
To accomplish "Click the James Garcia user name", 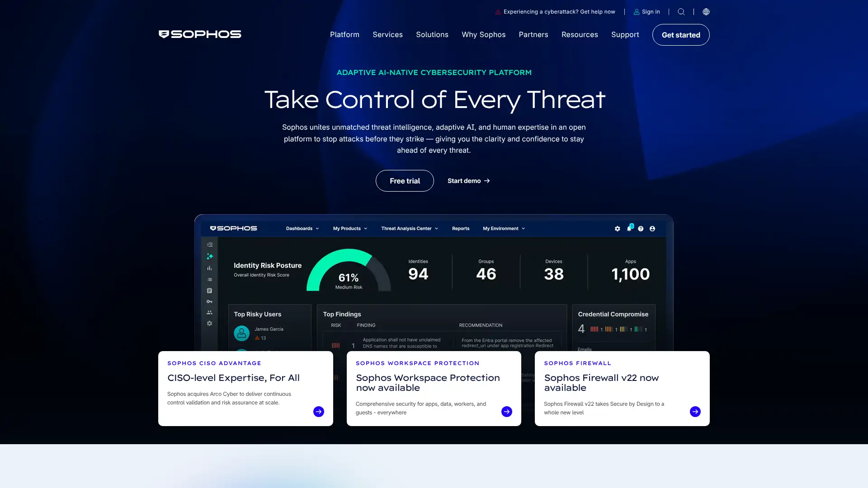I will point(269,329).
